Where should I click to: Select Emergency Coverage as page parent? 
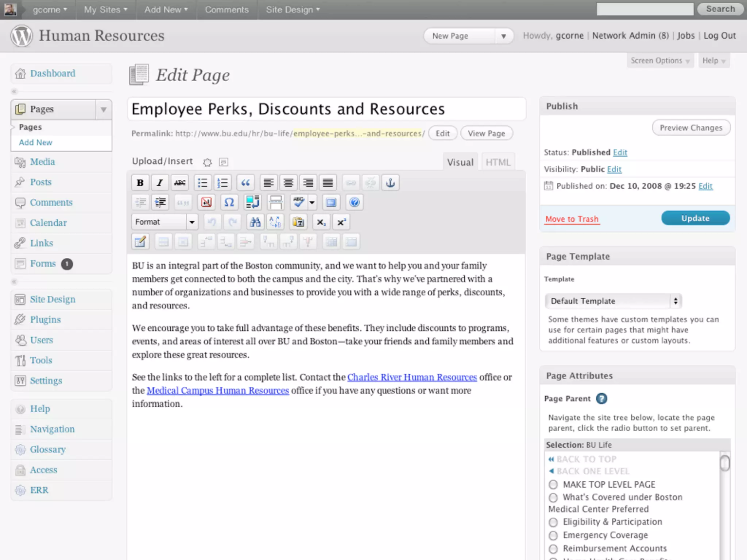pyautogui.click(x=553, y=535)
